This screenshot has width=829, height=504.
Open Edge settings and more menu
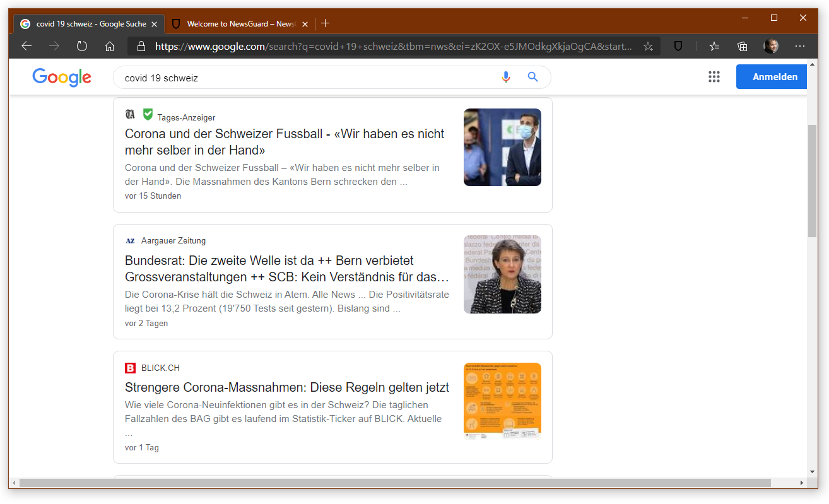click(800, 46)
